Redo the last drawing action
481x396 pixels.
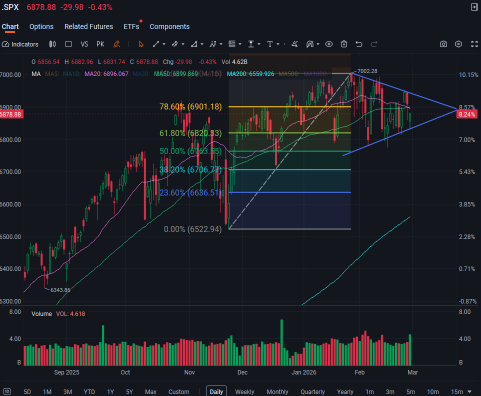point(374,44)
